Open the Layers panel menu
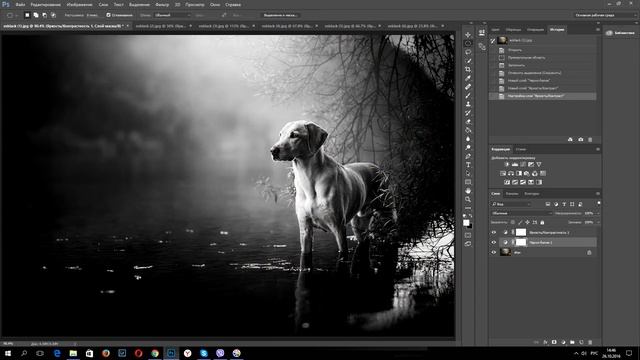 click(598, 193)
